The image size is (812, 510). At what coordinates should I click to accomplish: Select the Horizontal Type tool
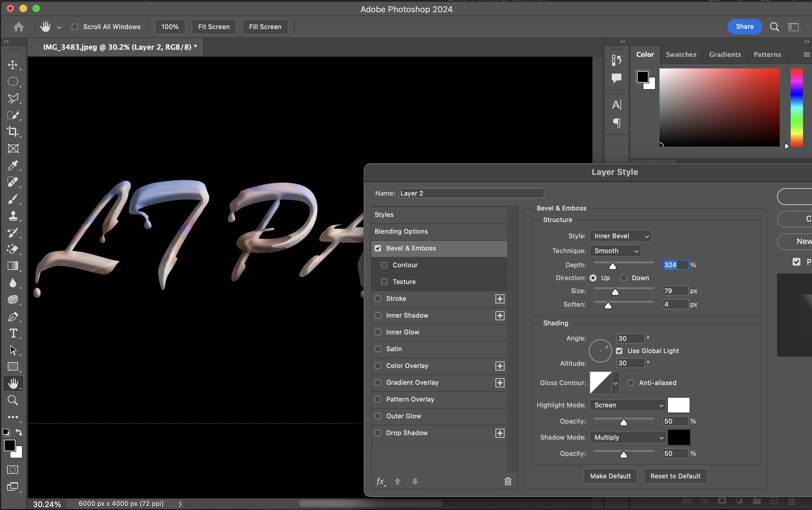13,333
